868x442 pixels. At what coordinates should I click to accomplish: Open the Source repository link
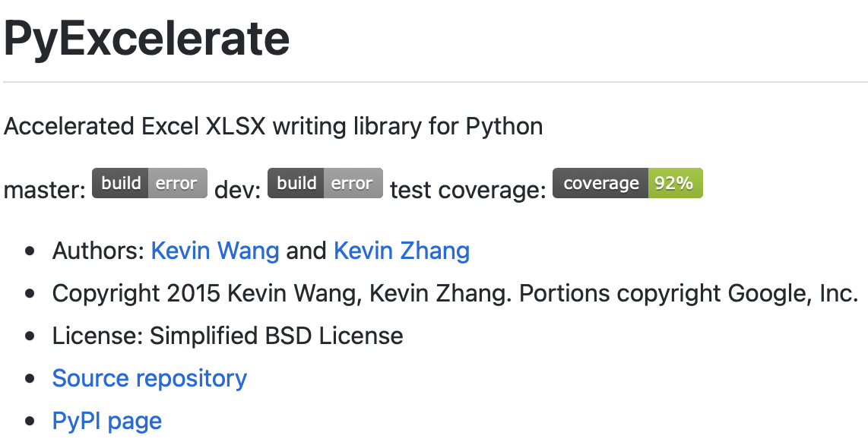pyautogui.click(x=150, y=379)
